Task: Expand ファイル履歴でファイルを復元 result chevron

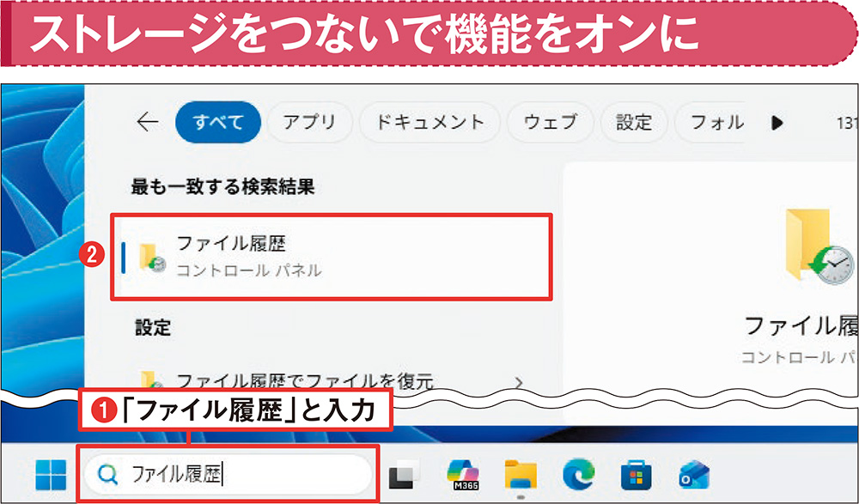Action: [x=518, y=382]
